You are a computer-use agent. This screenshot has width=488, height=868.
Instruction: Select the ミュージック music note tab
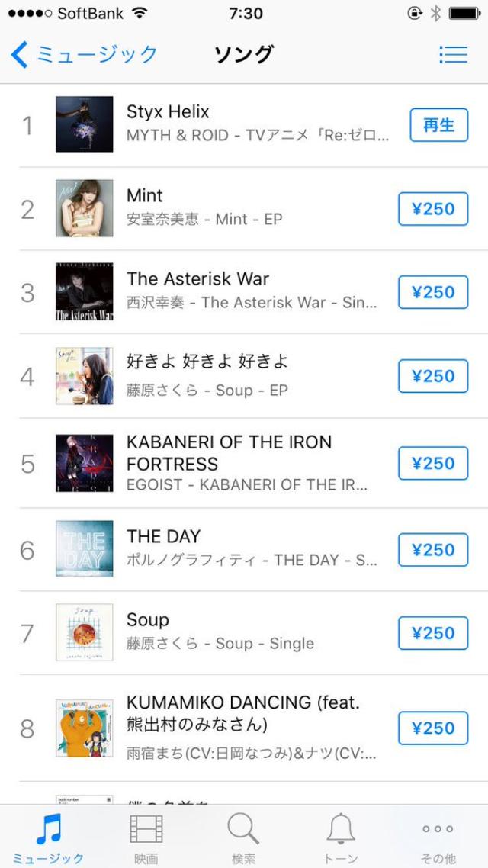(49, 837)
